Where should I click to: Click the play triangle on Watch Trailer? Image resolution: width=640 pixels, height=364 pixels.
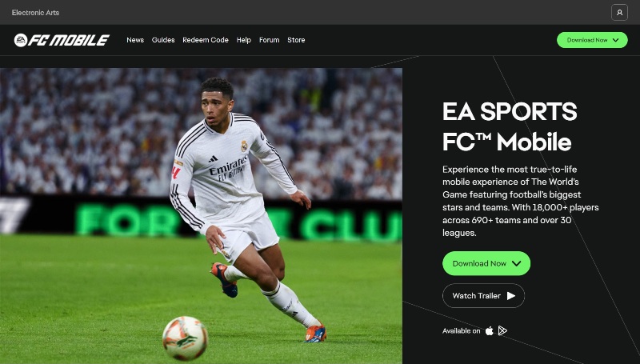click(x=511, y=296)
